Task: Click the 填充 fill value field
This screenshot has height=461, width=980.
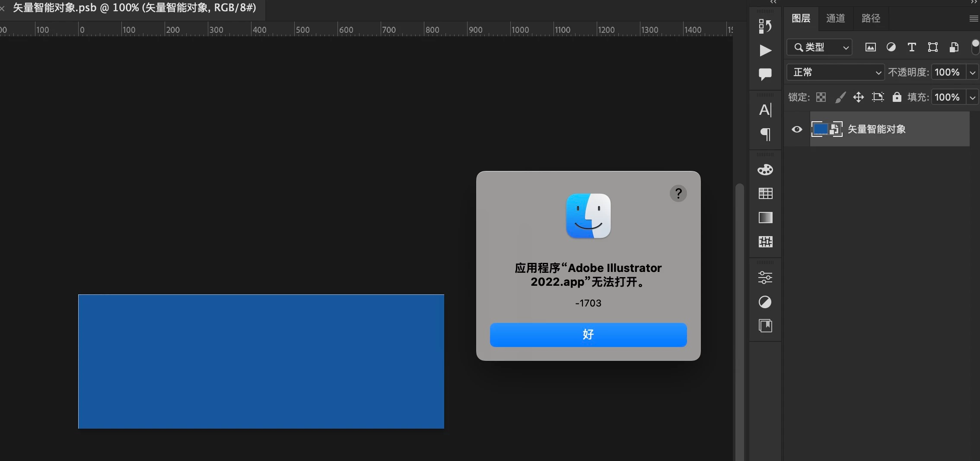Action: (x=948, y=97)
